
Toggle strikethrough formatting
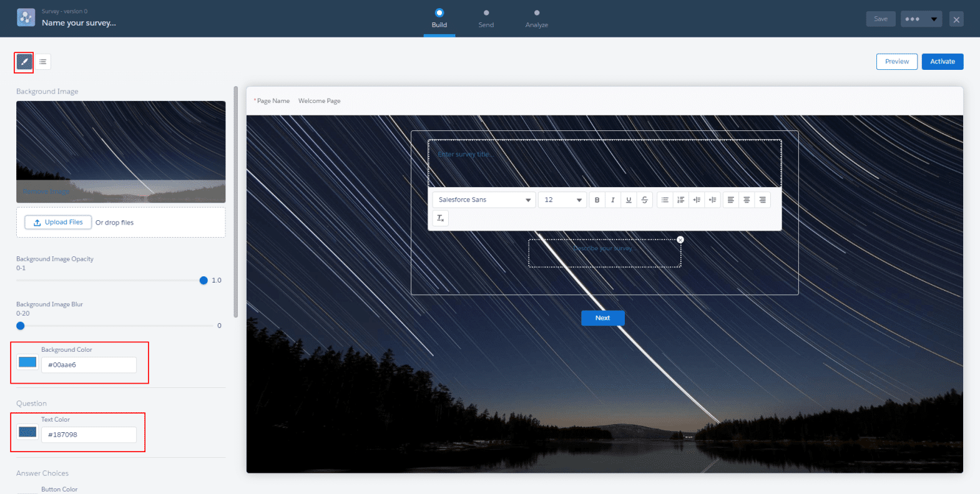pos(645,200)
